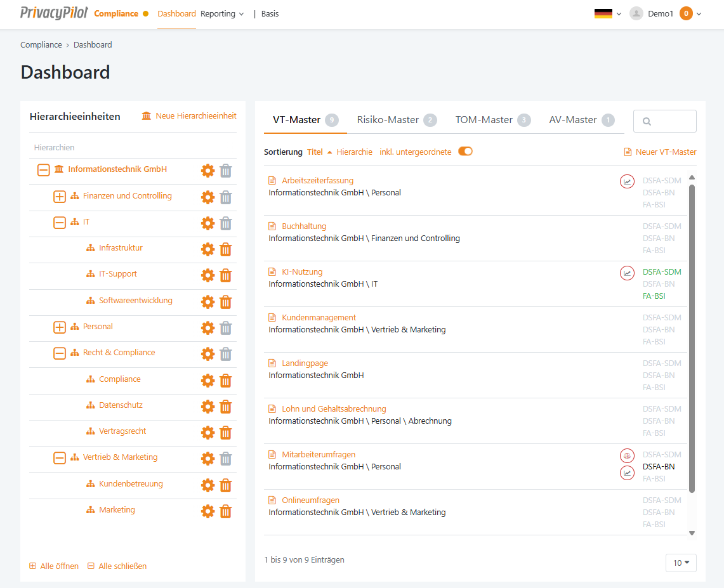Expand the Personal tree node

60,327
